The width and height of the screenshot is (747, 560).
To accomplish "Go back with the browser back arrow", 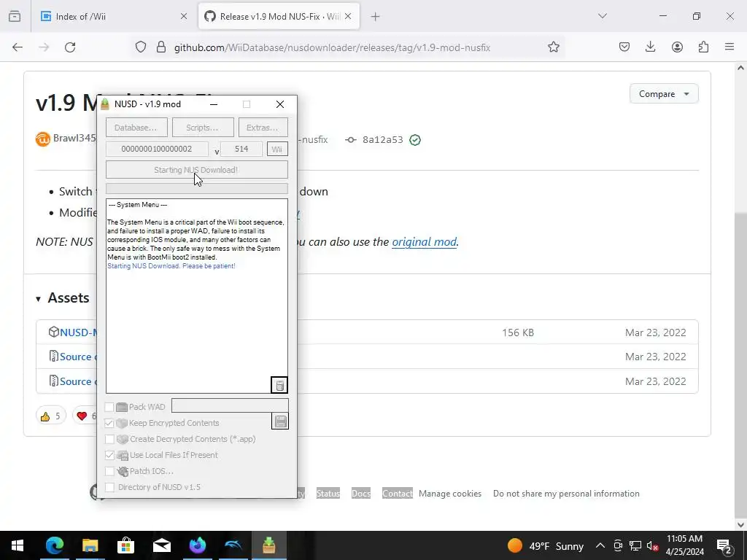I will coord(18,47).
